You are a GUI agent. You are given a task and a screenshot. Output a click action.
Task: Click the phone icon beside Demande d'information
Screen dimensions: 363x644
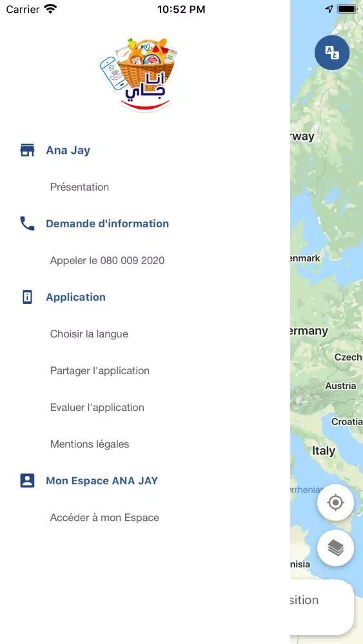[27, 223]
